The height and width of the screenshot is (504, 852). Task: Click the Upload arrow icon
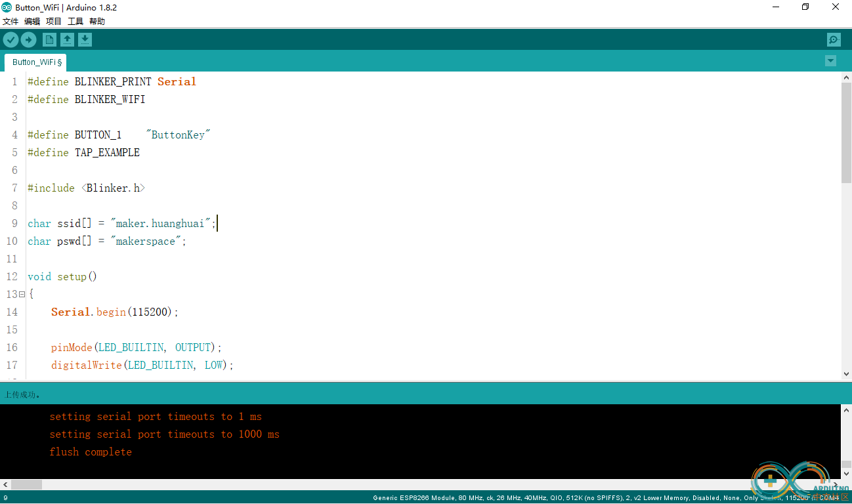pyautogui.click(x=28, y=40)
